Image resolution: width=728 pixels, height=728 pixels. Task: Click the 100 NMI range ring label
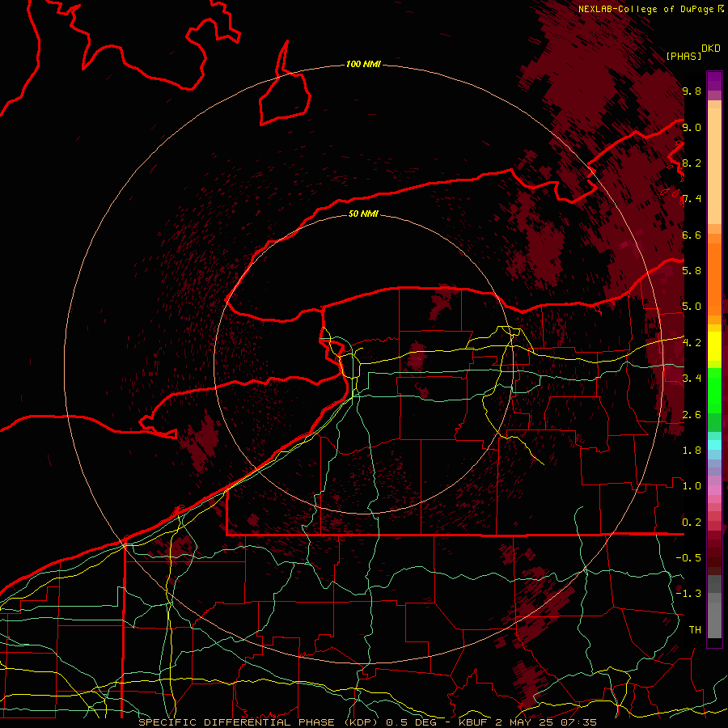[363, 64]
